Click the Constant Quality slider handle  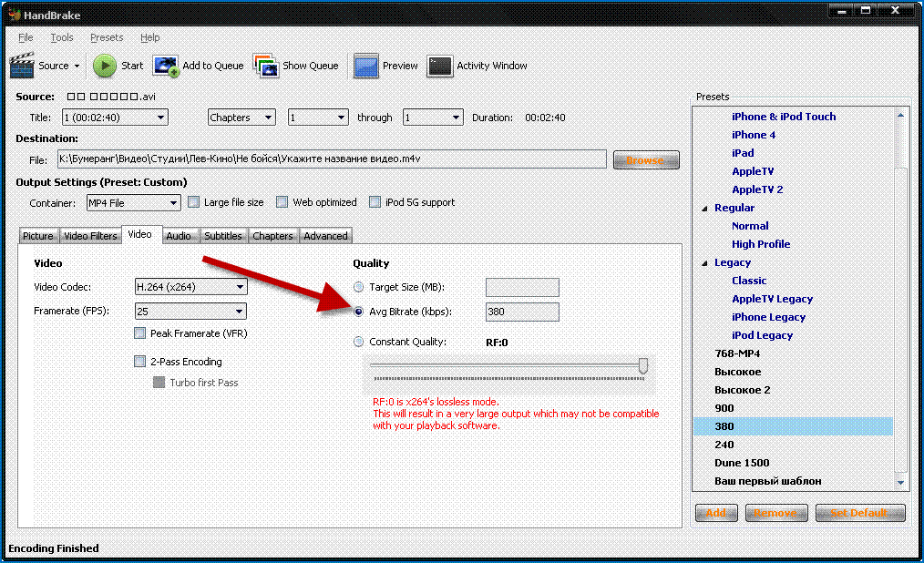643,365
